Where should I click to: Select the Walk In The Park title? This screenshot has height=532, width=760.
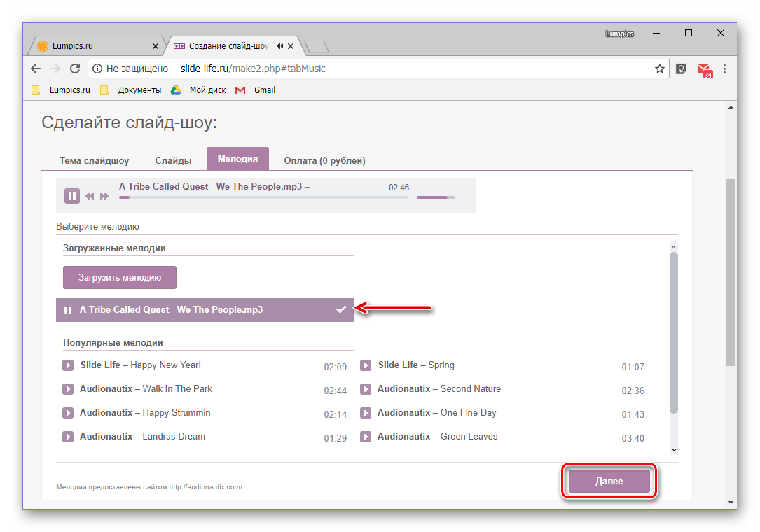pos(146,388)
